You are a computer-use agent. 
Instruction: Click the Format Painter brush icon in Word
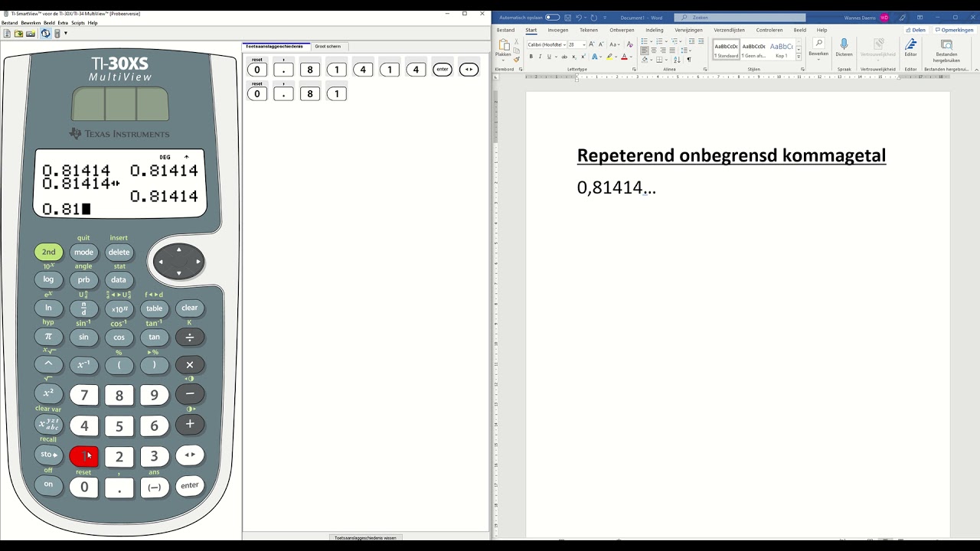517,59
